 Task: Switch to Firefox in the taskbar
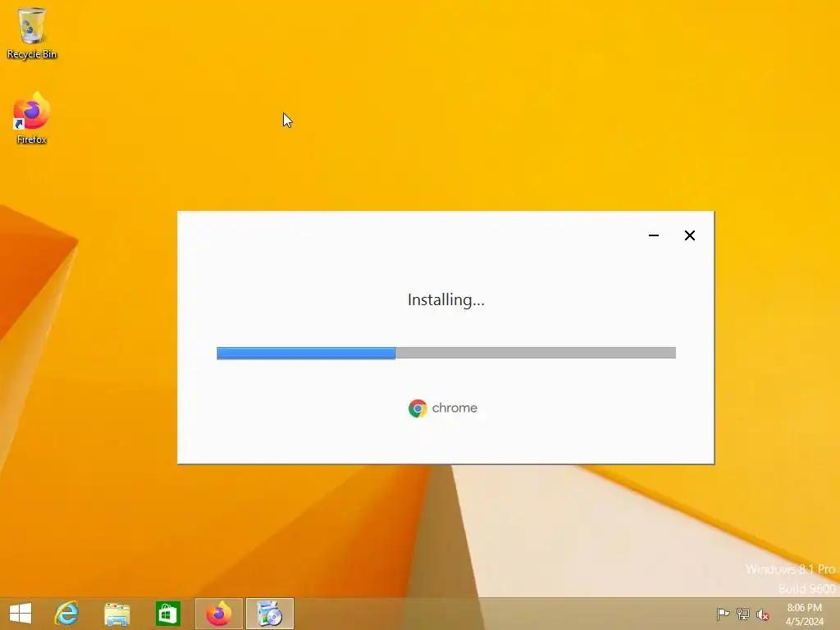pyautogui.click(x=218, y=614)
